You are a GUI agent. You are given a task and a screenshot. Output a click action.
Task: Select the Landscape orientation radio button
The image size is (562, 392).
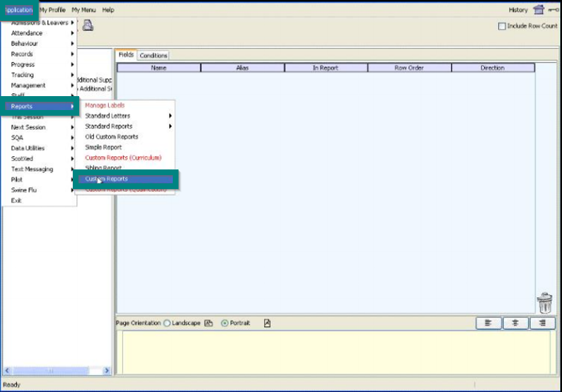[167, 323]
